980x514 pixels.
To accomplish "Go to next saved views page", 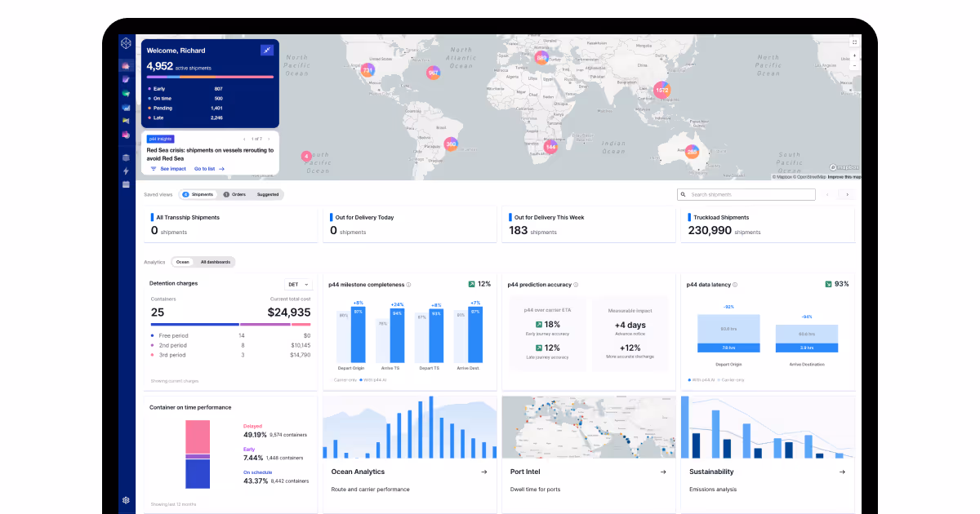I will tap(847, 195).
